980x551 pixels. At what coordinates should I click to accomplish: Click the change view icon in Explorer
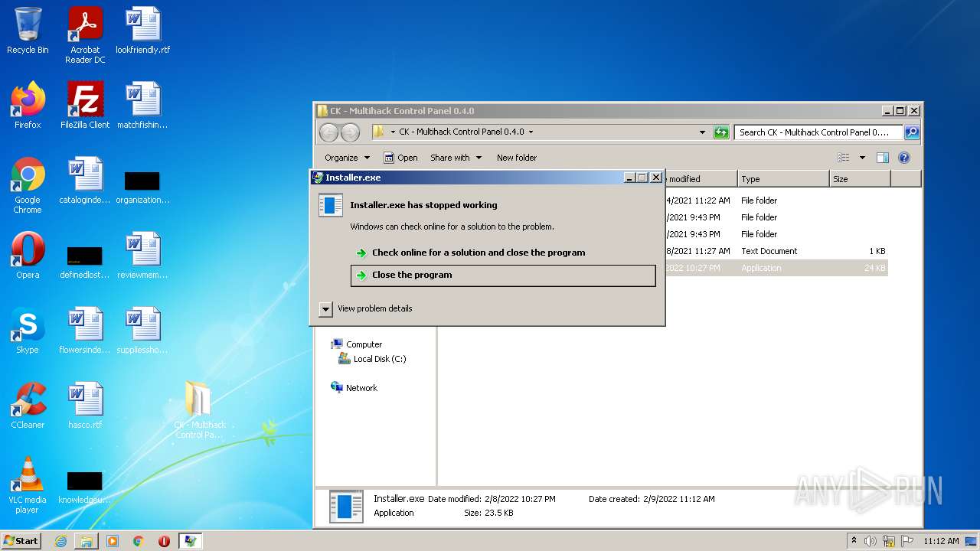(844, 158)
